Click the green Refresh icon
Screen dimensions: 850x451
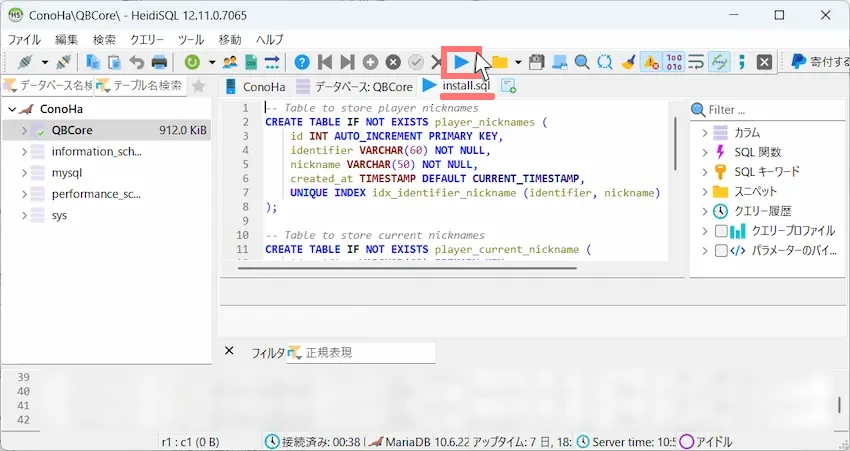(192, 62)
